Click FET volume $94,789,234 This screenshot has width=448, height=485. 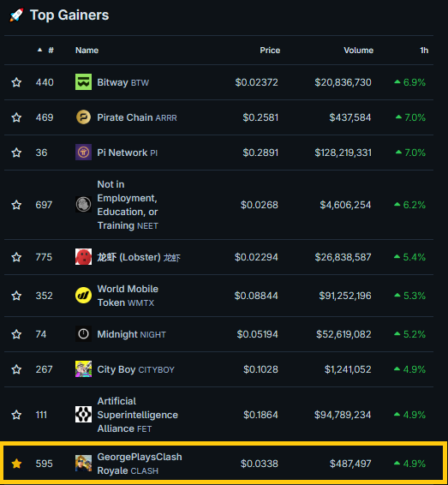point(343,415)
